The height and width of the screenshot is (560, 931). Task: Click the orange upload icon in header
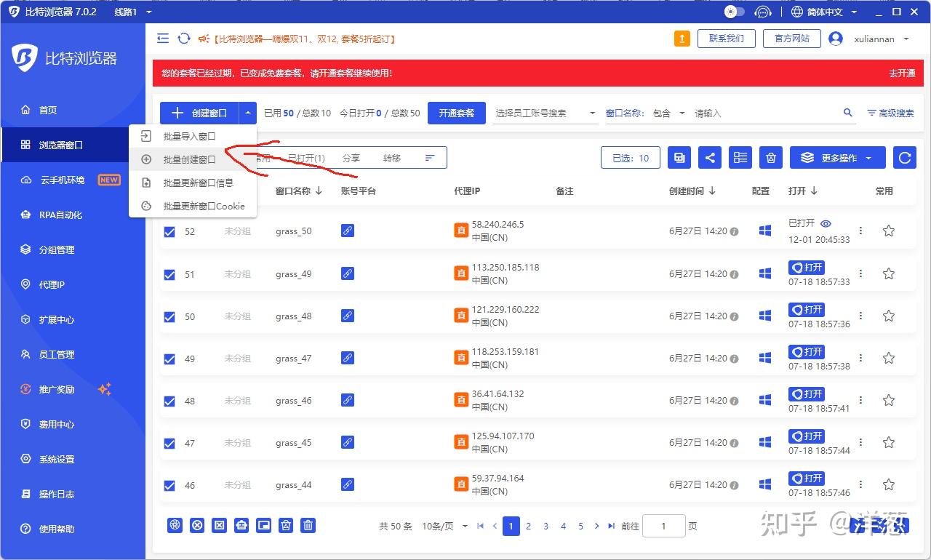point(682,39)
